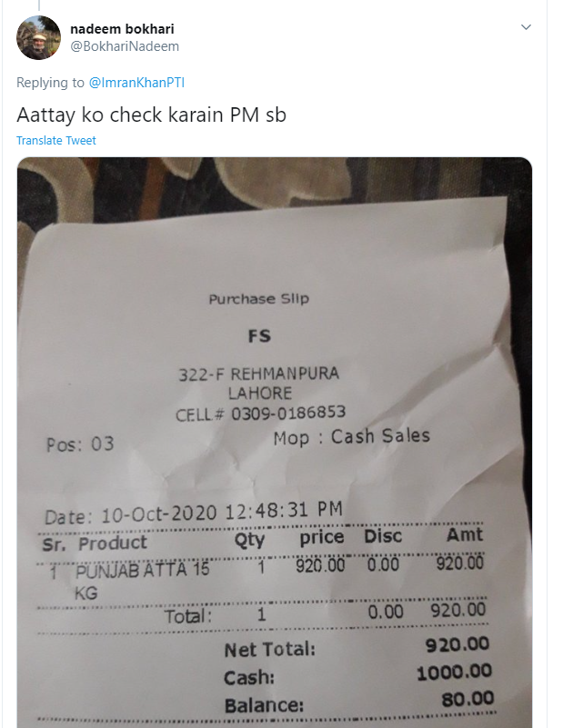Click Translate Tweet
The image size is (573, 728).
pos(56,141)
